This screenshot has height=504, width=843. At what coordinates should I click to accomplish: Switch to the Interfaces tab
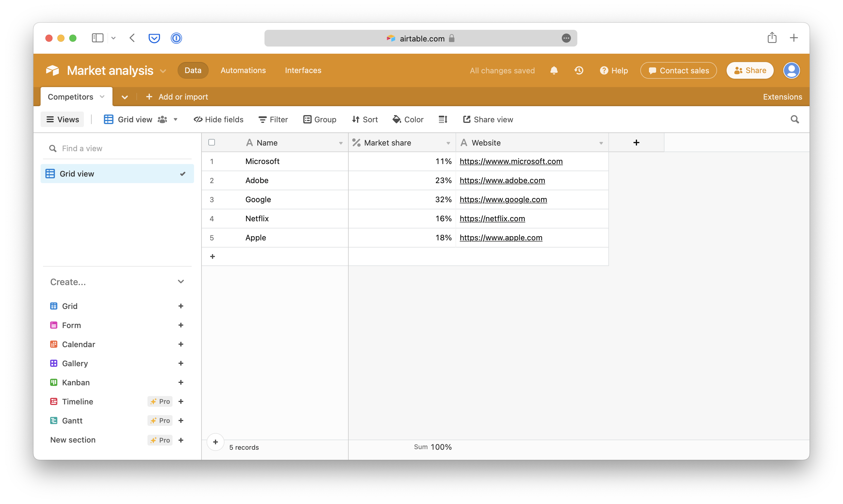[x=303, y=70]
